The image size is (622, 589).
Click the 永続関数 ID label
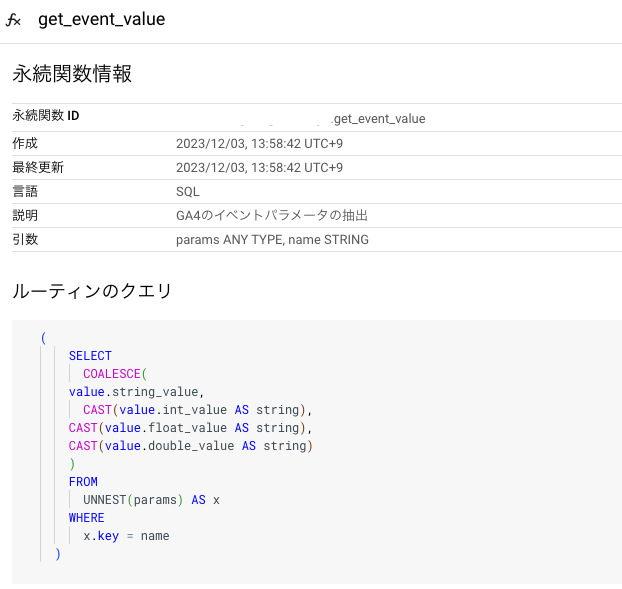46,116
